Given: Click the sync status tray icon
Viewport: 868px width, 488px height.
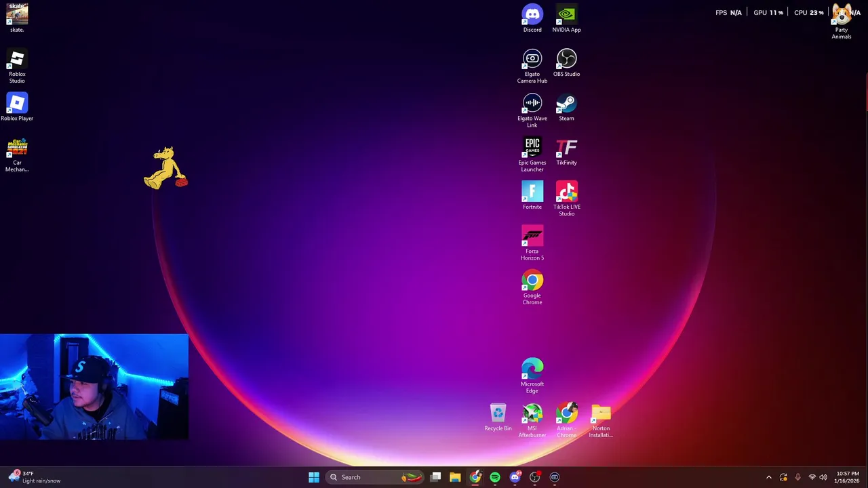Looking at the screenshot, I should [783, 477].
